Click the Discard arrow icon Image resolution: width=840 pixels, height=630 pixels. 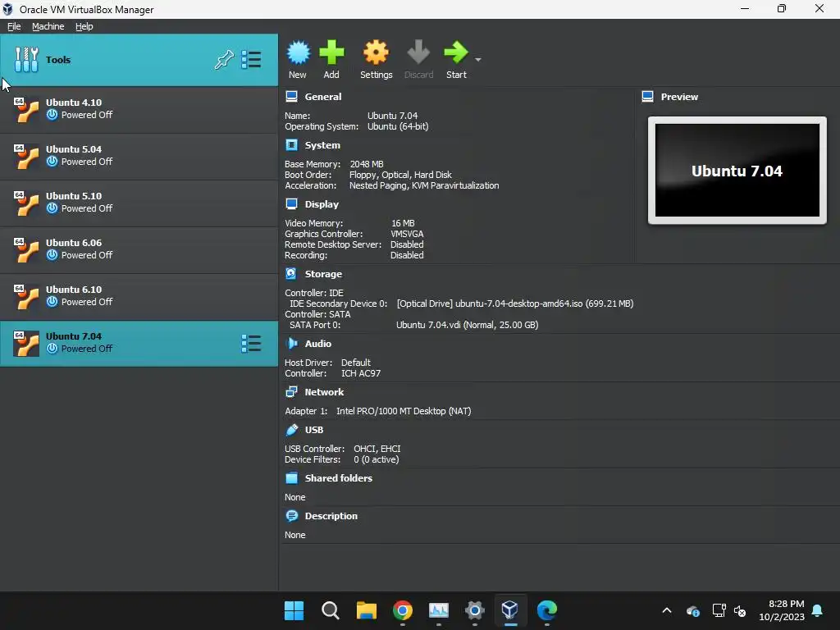(418, 52)
